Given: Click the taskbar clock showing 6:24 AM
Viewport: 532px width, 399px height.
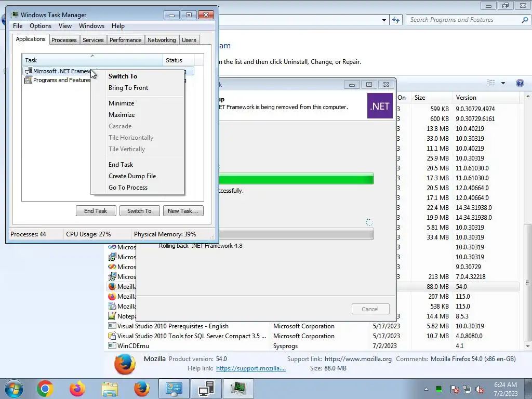Looking at the screenshot, I should [506, 389].
